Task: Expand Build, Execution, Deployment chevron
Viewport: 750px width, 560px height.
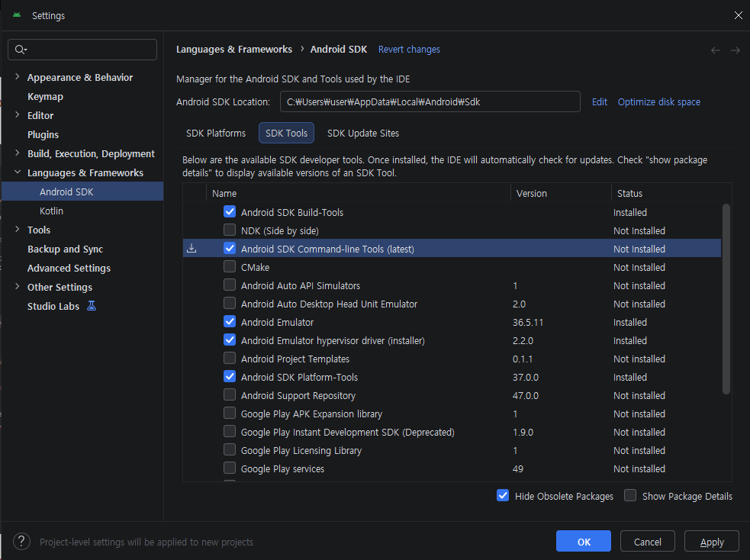Action: pyautogui.click(x=18, y=153)
